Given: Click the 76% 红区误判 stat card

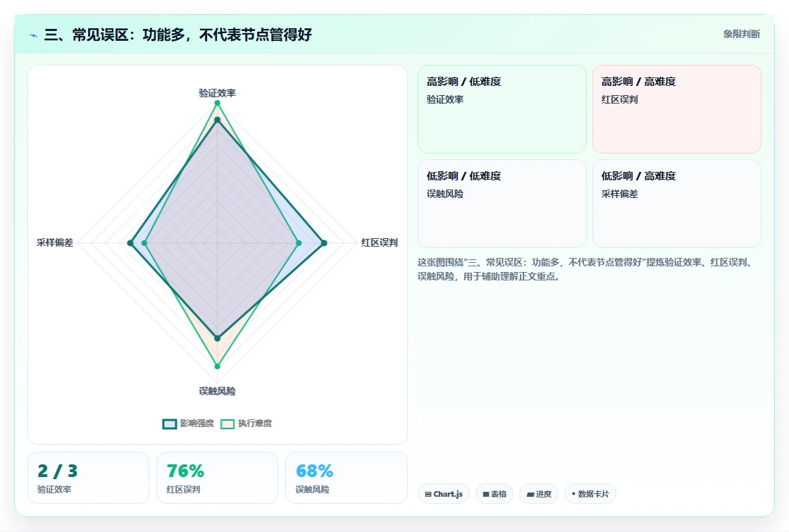Looking at the screenshot, I should [218, 478].
